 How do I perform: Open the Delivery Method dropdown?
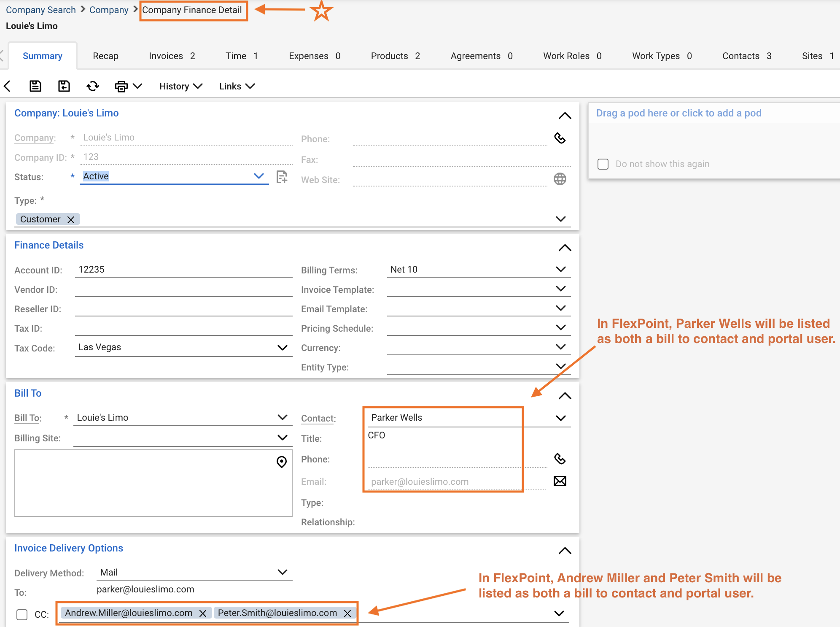click(x=283, y=572)
